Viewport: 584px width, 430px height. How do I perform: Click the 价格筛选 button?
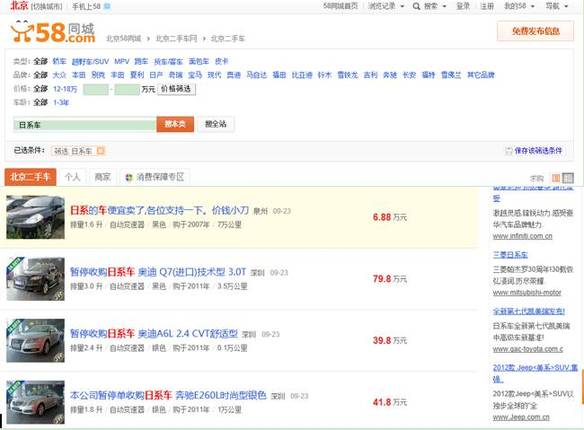[x=176, y=89]
